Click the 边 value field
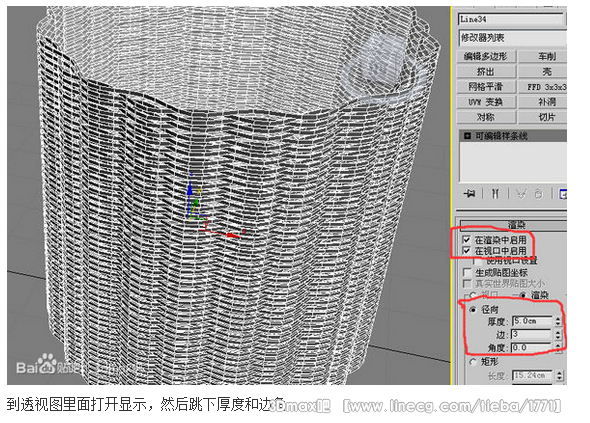The height and width of the screenshot is (423, 590). (x=532, y=334)
